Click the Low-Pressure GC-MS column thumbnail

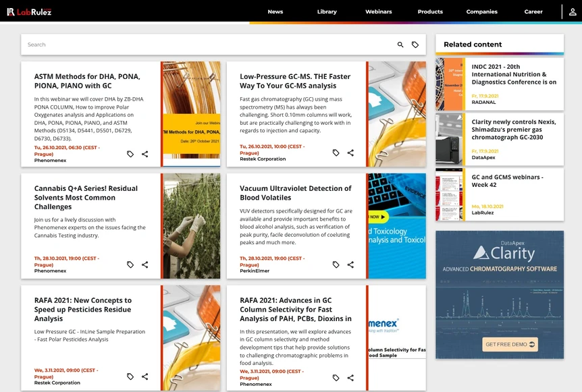pos(397,114)
